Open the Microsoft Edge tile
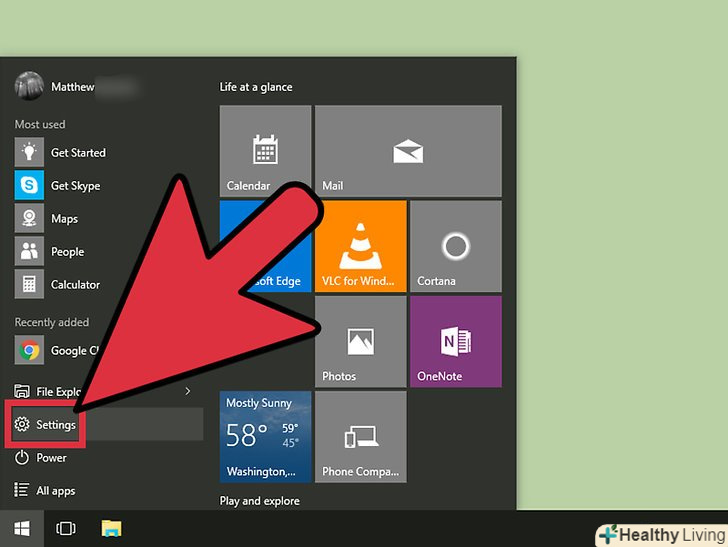 266,246
